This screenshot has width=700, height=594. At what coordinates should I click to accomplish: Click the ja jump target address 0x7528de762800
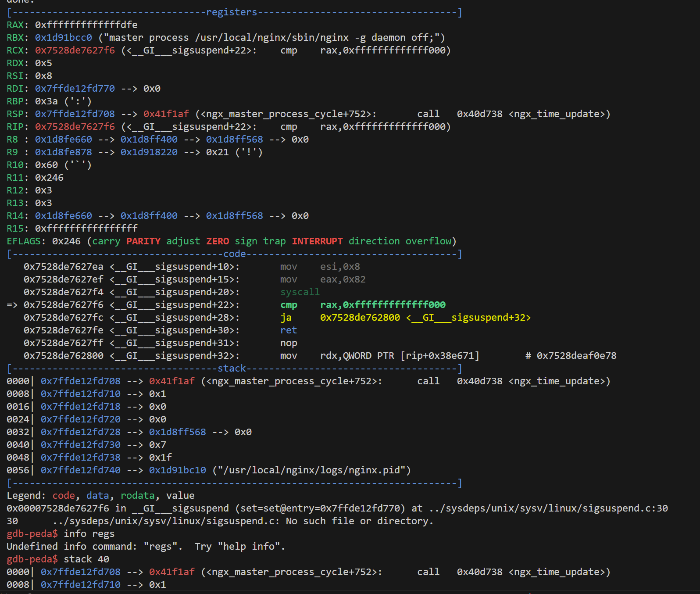[x=360, y=318]
